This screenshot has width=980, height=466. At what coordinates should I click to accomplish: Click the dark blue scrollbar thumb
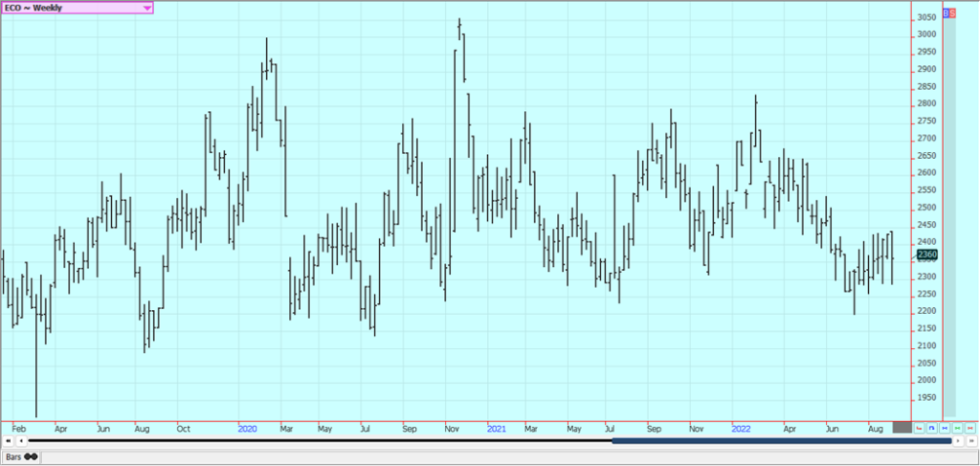click(x=781, y=441)
